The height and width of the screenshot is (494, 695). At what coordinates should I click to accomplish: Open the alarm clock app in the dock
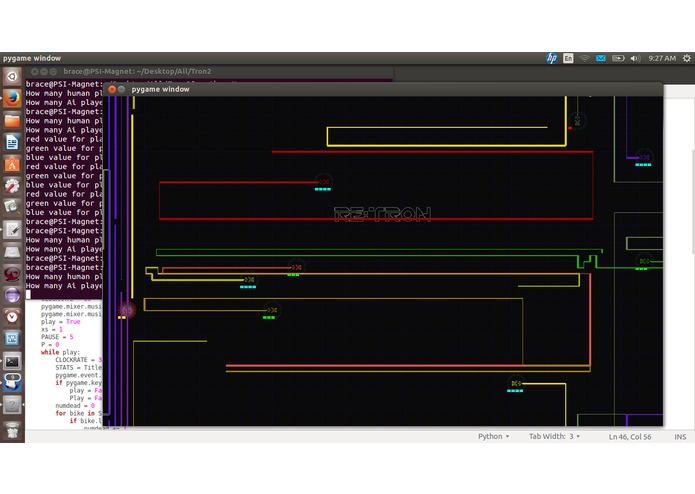(12, 316)
